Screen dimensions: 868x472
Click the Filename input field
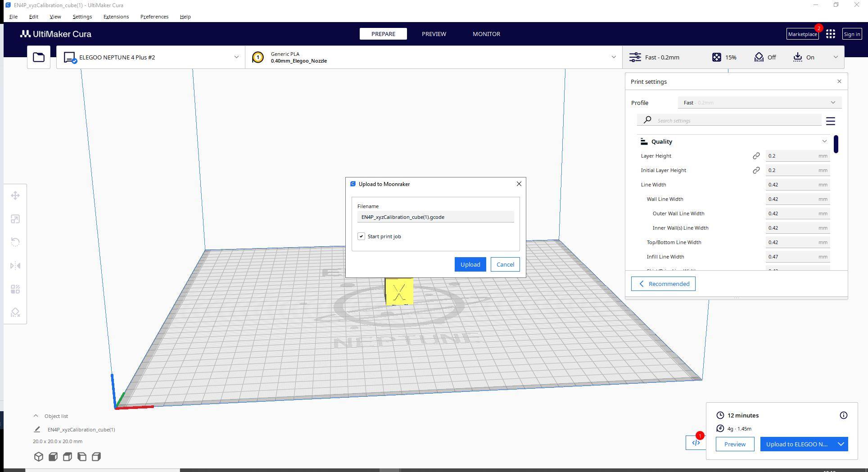pos(435,217)
